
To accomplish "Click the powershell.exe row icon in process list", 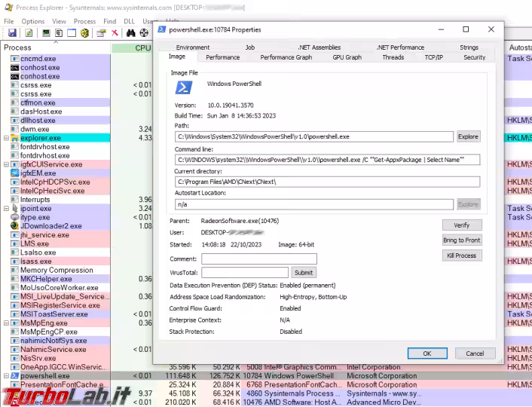I will coord(14,376).
